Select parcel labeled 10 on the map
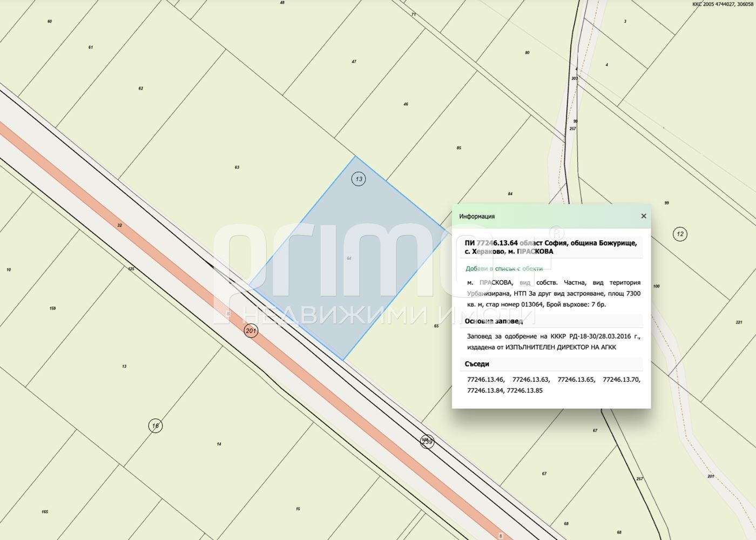 (x=9, y=269)
